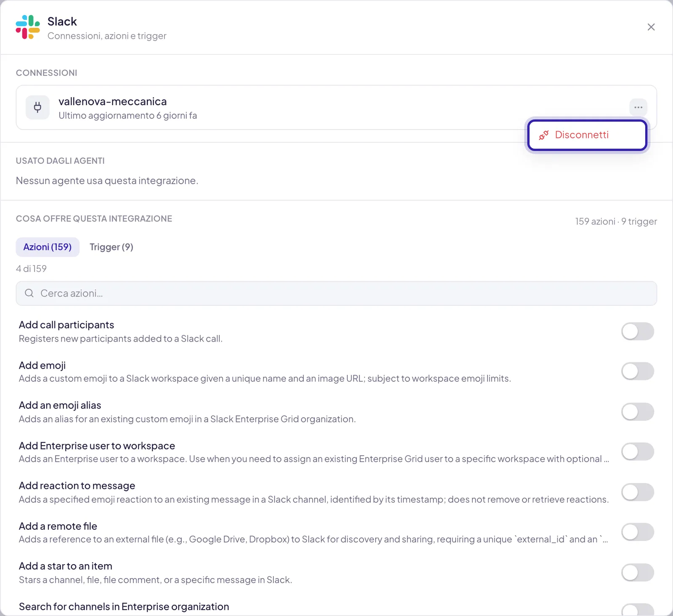Click 'Add Enterprise user to workspace' title
The image size is (673, 616).
(x=97, y=446)
